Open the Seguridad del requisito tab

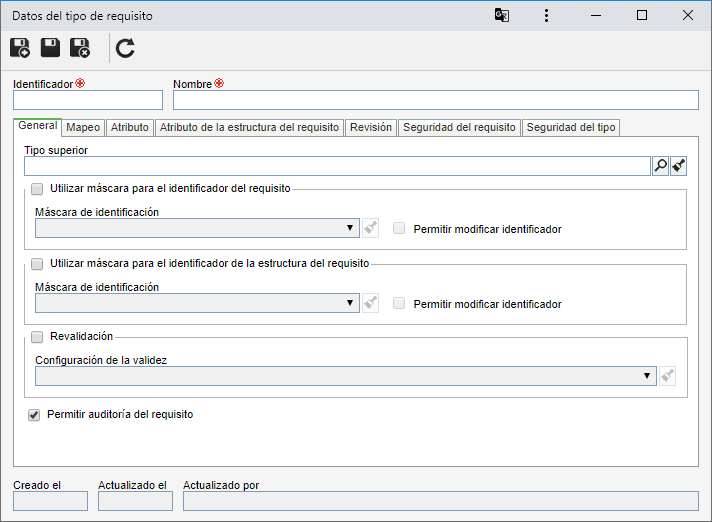(x=459, y=128)
